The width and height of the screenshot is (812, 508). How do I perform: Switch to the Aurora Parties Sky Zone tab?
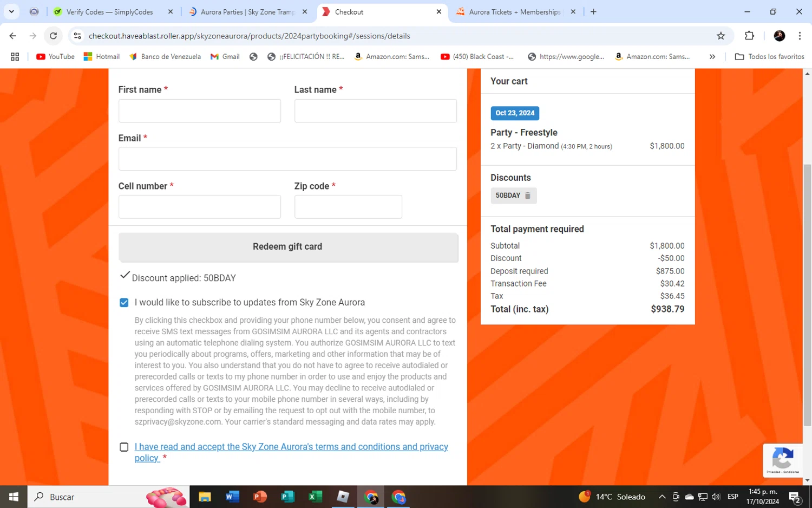pos(248,11)
